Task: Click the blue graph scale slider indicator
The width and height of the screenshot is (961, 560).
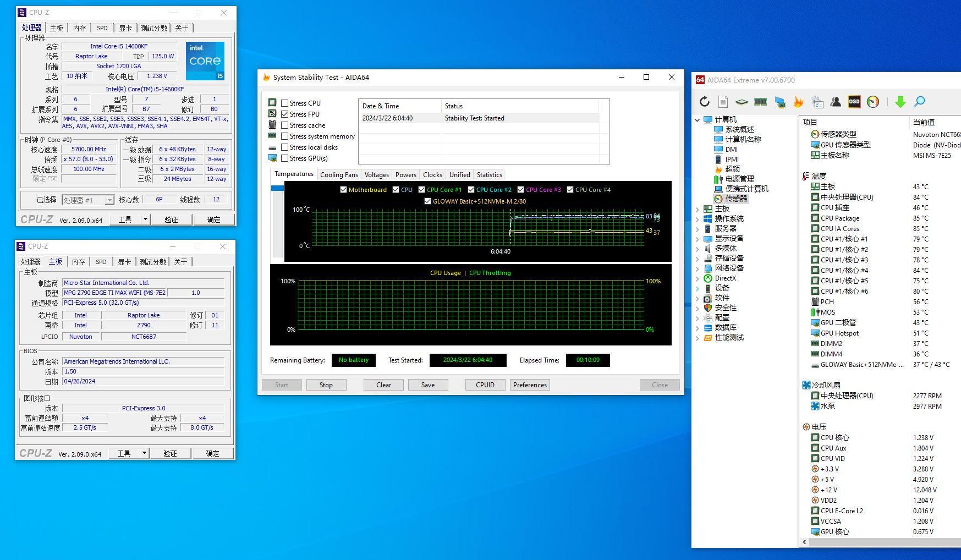Action: click(x=277, y=189)
